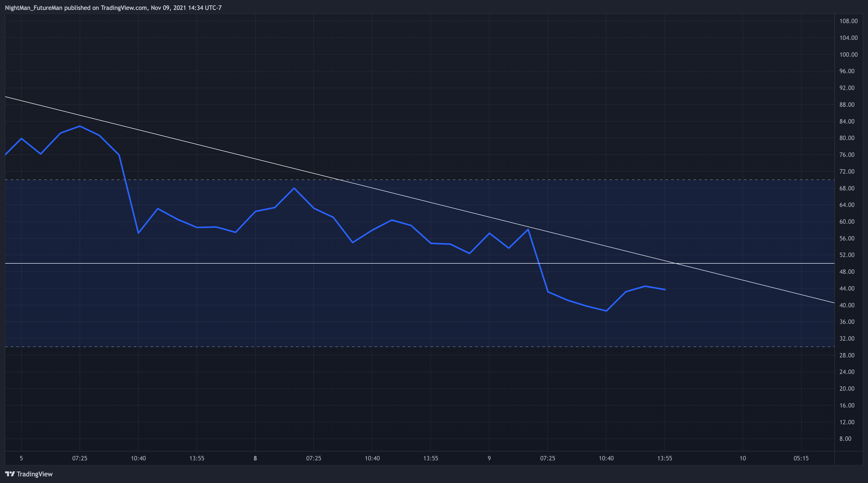Click the date label 8 on time axis
This screenshot has width=868, height=483.
[x=255, y=458]
